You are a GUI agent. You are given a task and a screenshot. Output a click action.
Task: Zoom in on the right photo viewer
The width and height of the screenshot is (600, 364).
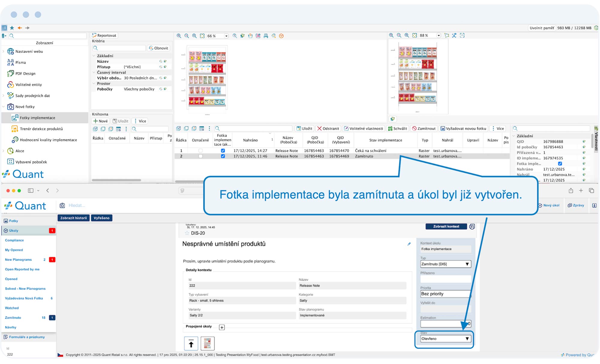click(391, 35)
